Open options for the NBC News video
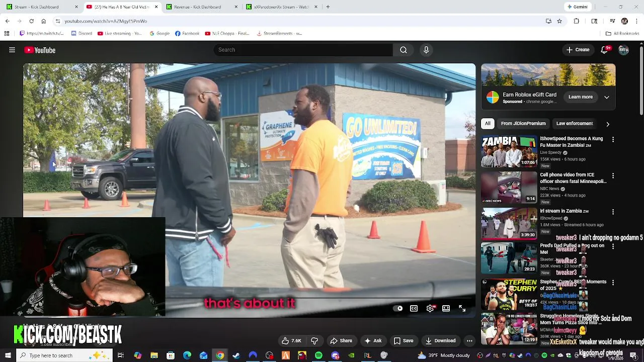Screen dimensions: 644x362 [x=613, y=175]
